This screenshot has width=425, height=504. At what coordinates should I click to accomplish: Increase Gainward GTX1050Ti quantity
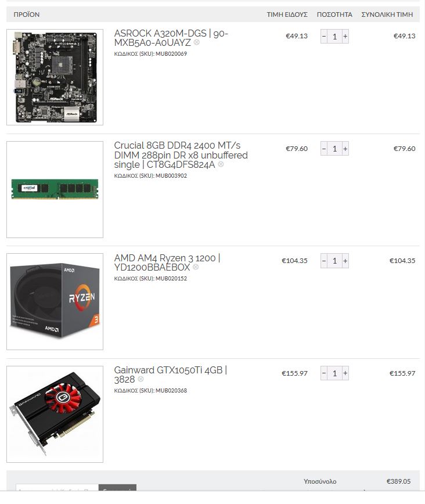(x=345, y=373)
